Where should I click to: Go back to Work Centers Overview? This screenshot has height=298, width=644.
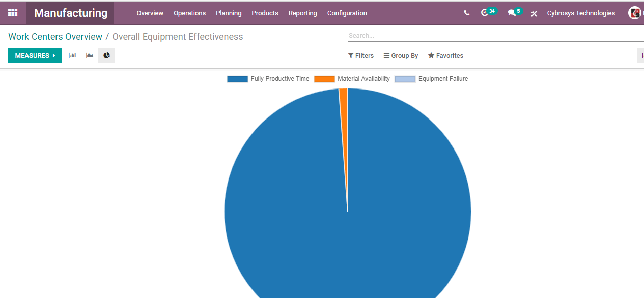tap(55, 37)
